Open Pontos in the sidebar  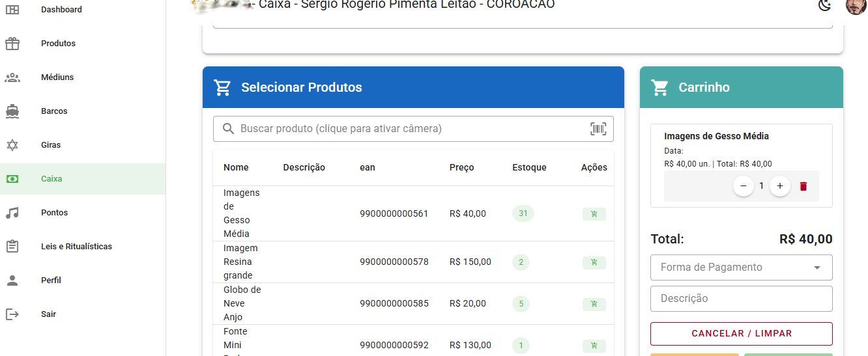[x=83, y=213]
